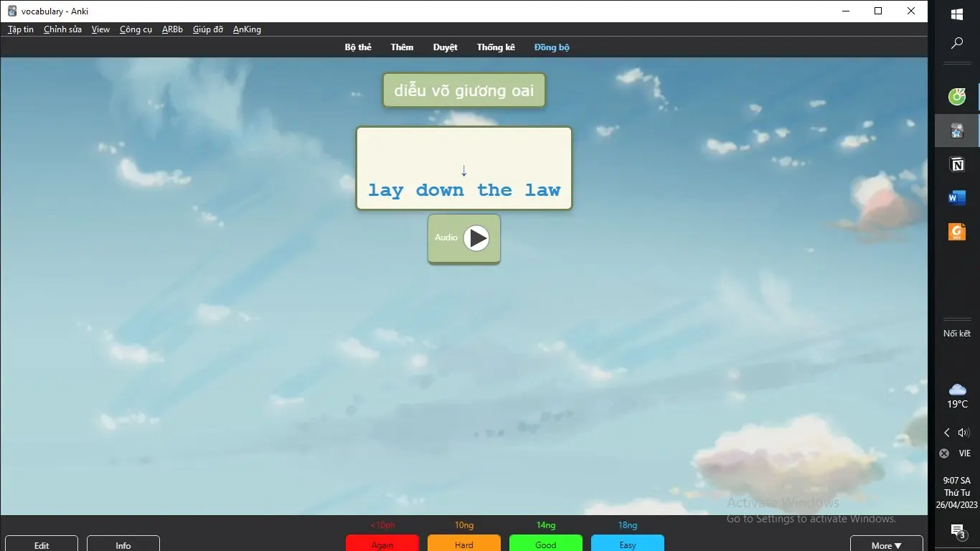Open the Tập tin menu

[21, 29]
